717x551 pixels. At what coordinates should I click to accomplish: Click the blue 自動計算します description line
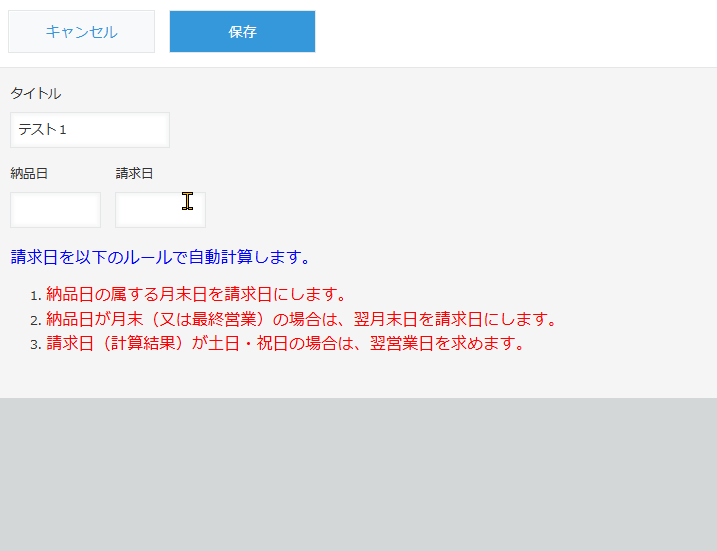160,257
